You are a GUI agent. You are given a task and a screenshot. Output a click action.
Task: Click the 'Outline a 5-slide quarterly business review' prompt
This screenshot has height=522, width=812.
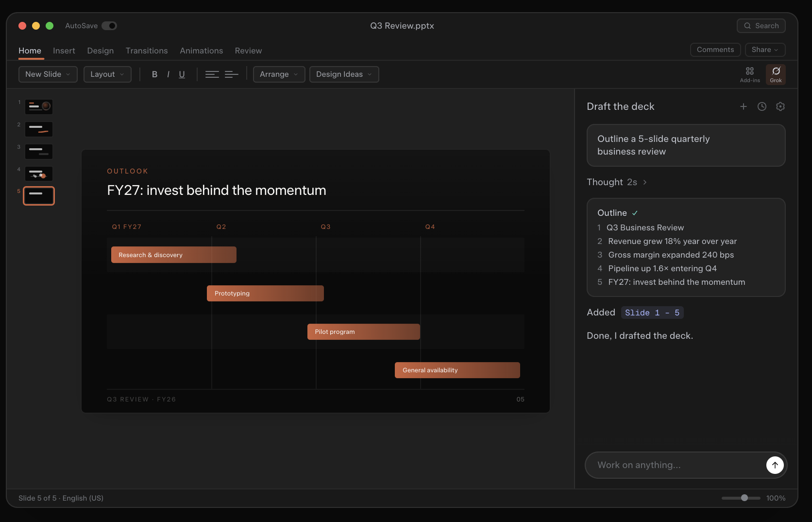[686, 145]
